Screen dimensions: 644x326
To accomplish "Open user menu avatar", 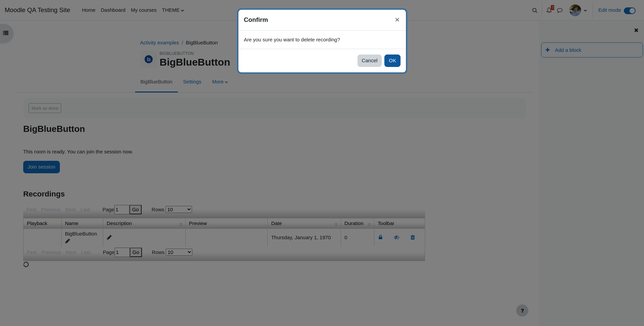I will pos(575,10).
